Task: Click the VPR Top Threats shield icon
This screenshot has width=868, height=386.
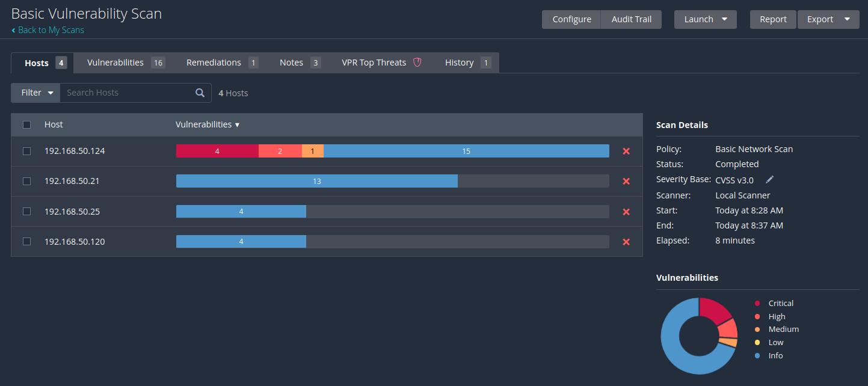Action: [417, 63]
